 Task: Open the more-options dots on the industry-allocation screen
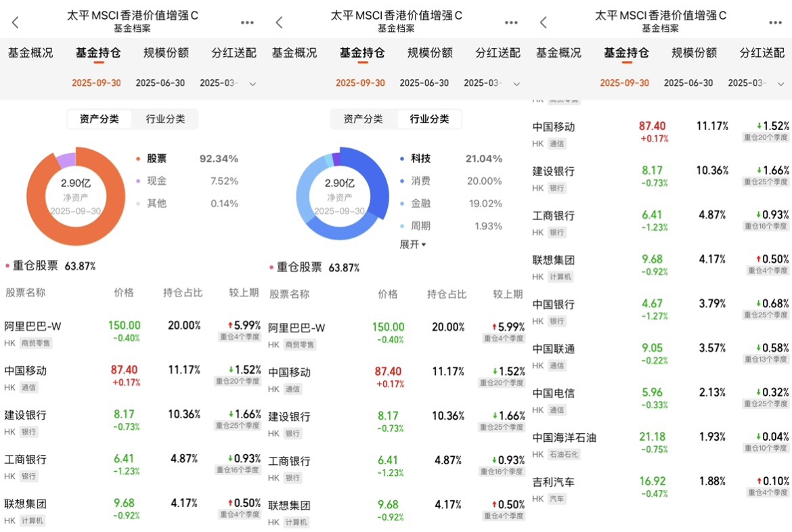click(511, 23)
